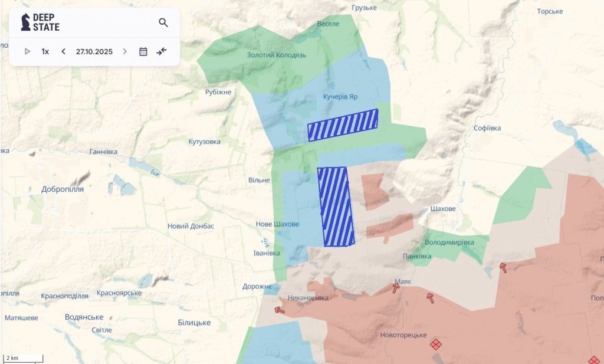Click the red attack arrow near Маяк
Viewport: 604px width, 364px height.
(396, 288)
